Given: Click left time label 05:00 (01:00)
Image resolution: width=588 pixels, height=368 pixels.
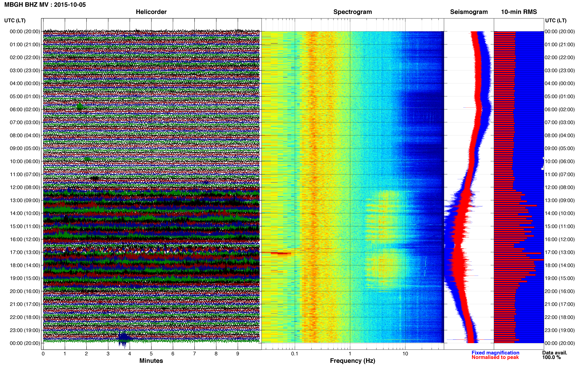Looking at the screenshot, I should [x=25, y=96].
